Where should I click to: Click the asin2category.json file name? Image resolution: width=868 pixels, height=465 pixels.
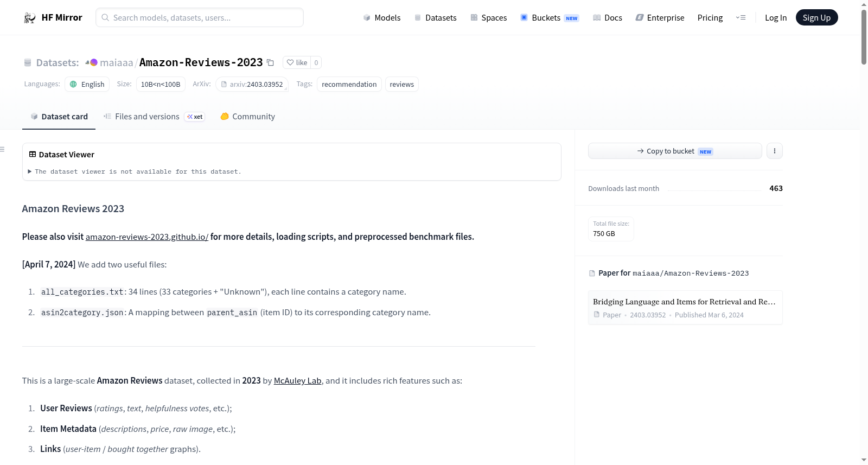(82, 313)
